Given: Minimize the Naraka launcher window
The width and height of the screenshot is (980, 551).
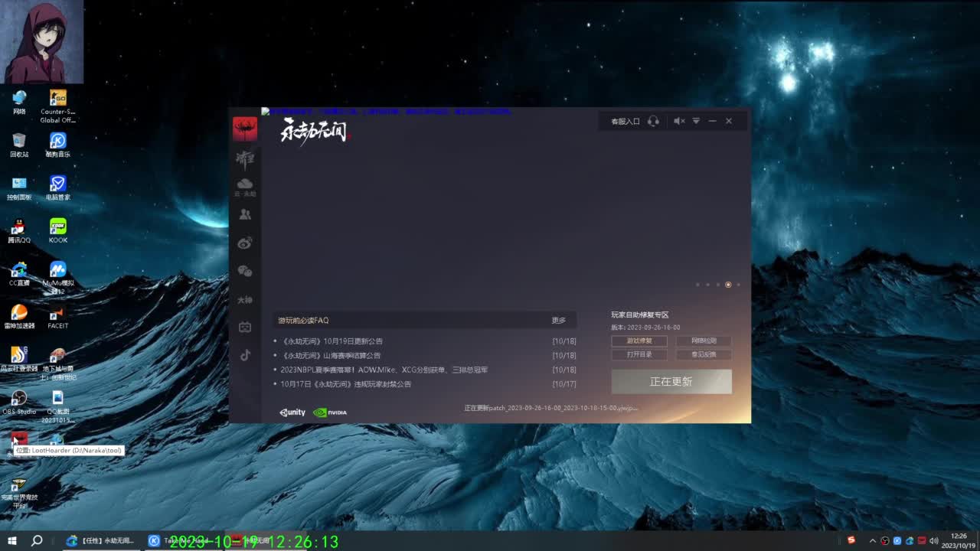Looking at the screenshot, I should tap(712, 121).
